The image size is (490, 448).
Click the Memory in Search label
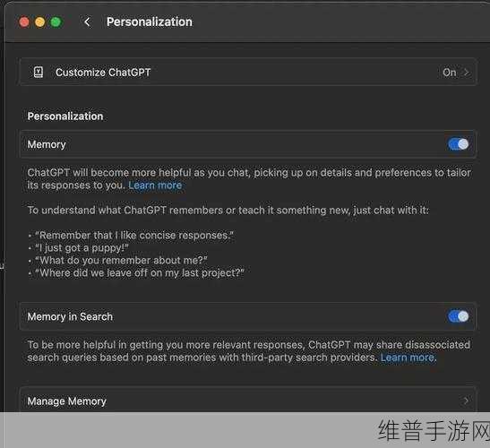coord(70,316)
